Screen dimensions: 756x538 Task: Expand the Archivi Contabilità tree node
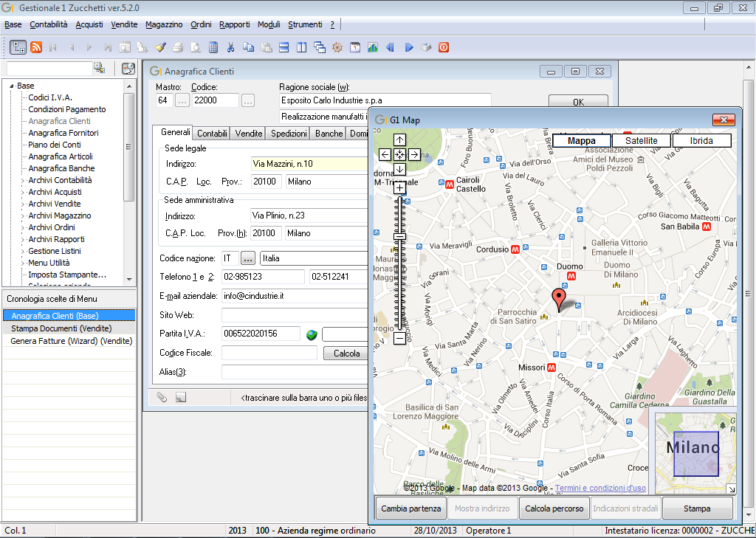[x=22, y=180]
